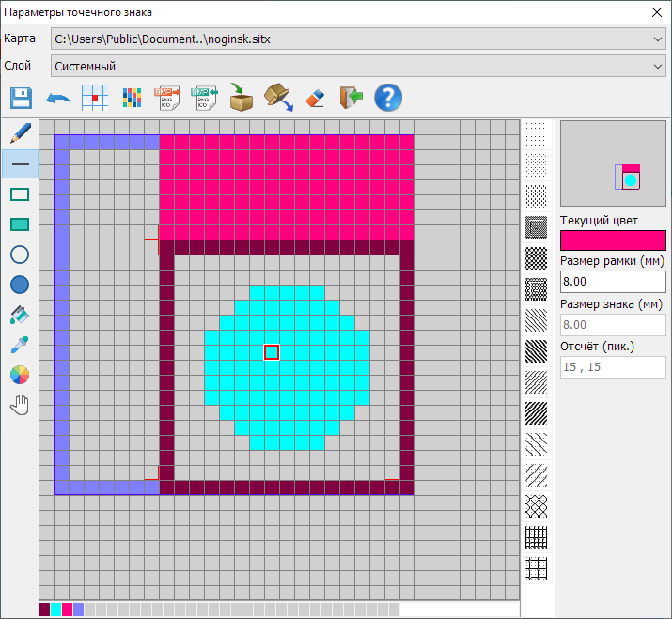
Task: Expand the Карта file path dropdown
Action: pyautogui.click(x=657, y=39)
